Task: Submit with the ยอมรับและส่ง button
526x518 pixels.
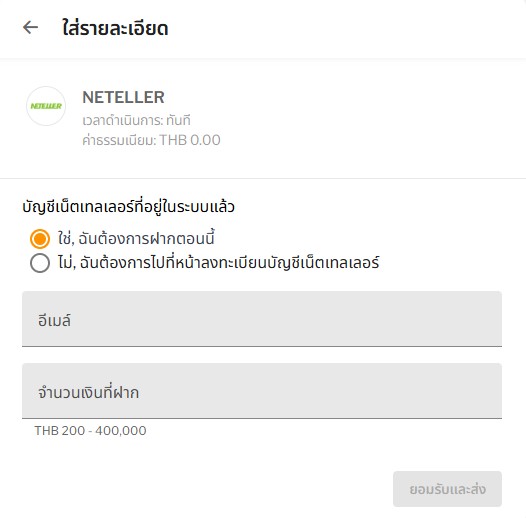Action: pos(448,489)
